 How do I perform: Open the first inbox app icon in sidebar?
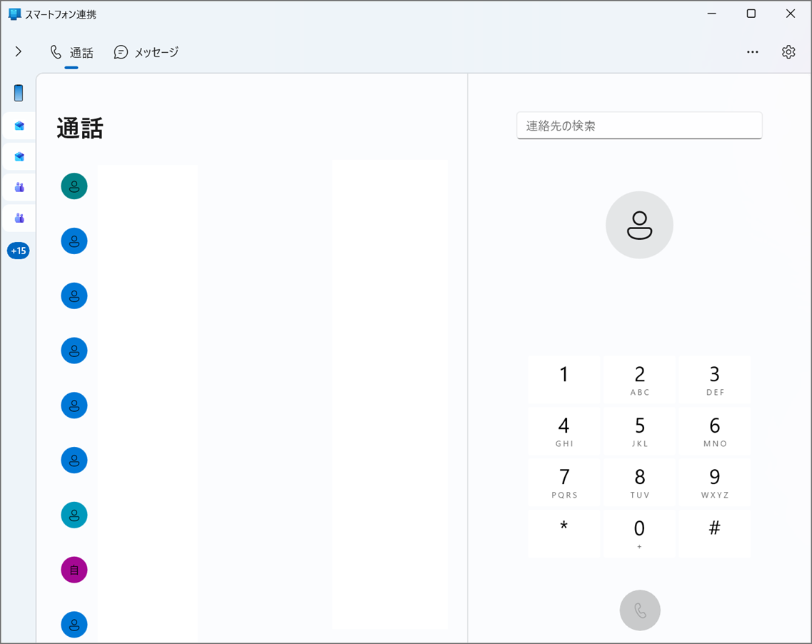pos(19,126)
